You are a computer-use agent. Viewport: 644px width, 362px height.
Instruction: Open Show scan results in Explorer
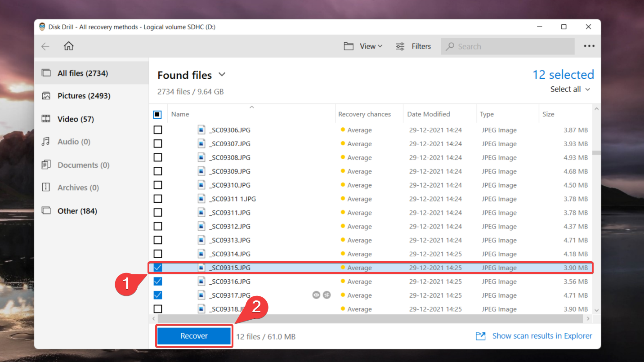(x=542, y=336)
